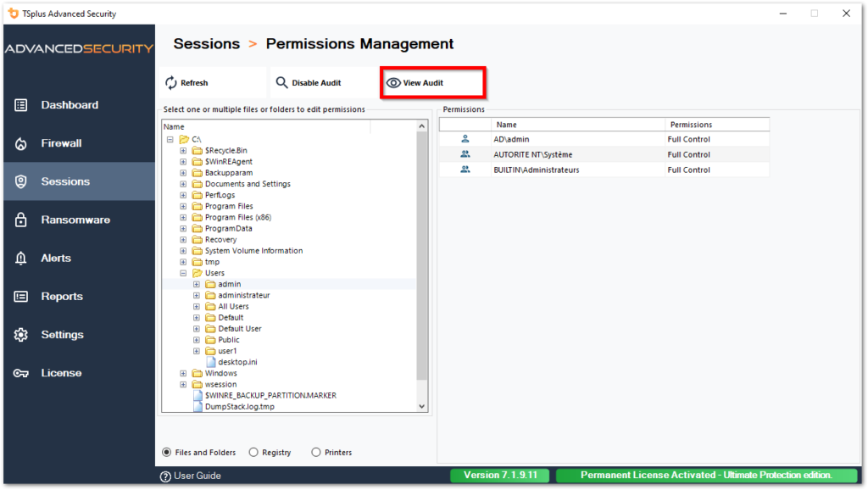Expand the Windows folder
The image size is (868, 490).
tap(183, 373)
